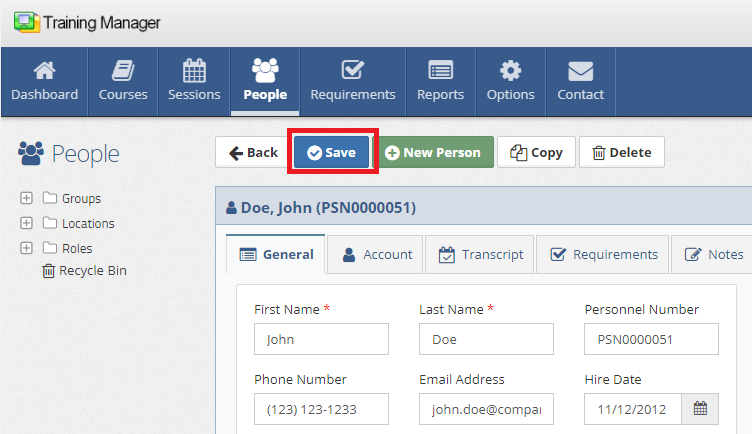Expand the Locations tree node
This screenshot has width=752, height=434.
point(27,223)
